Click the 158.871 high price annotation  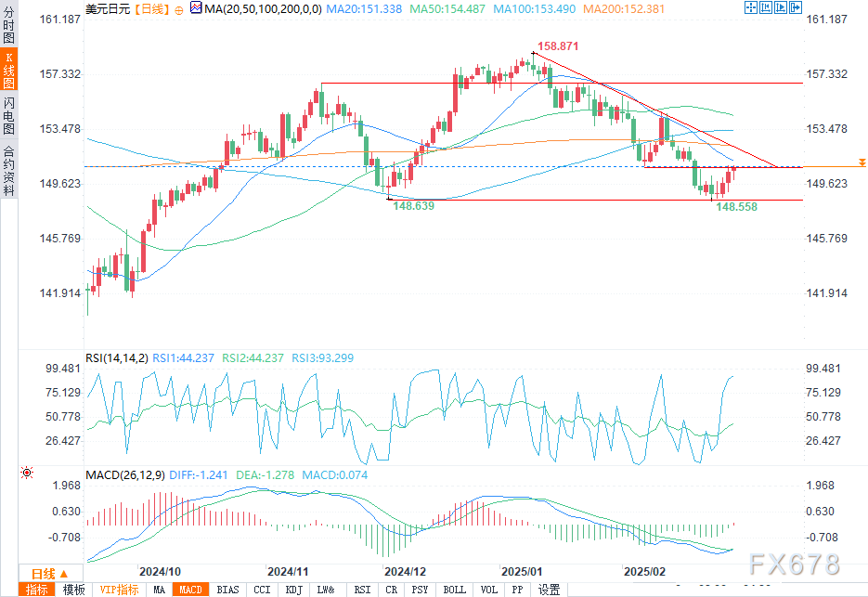558,46
